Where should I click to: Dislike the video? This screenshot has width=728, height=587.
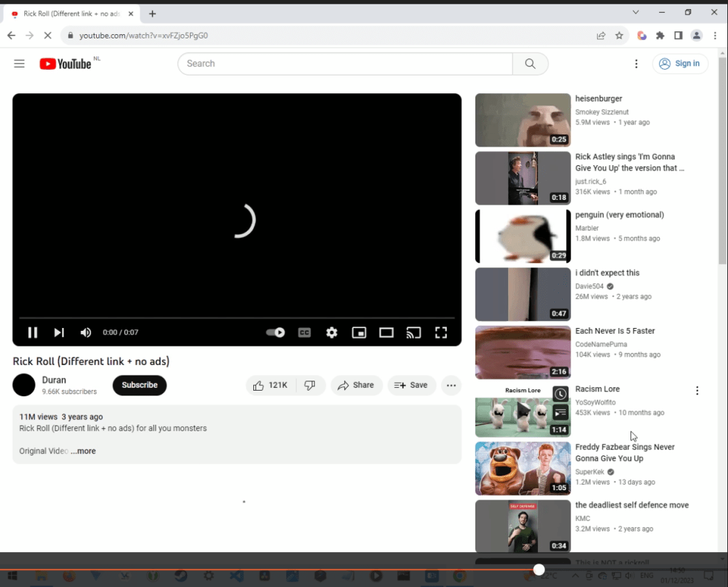click(x=310, y=385)
